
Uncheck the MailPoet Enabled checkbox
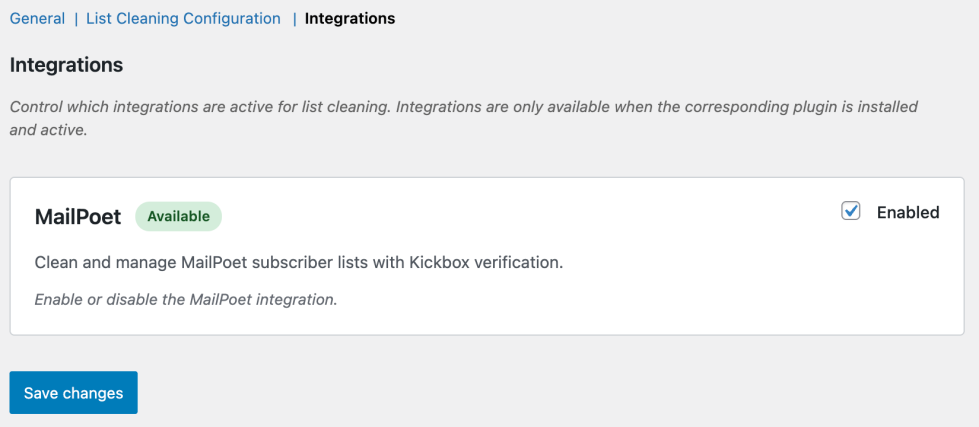[x=851, y=211]
